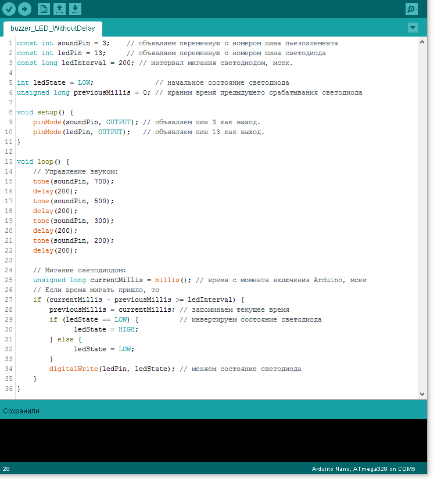Click the comment 'запоминаем текущее время'
The image size is (448, 479).
click(x=241, y=309)
